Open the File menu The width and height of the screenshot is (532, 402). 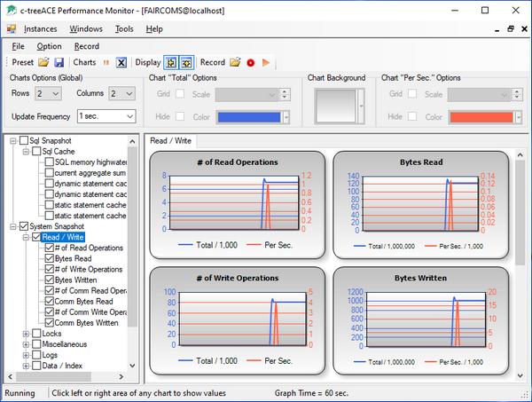point(18,46)
